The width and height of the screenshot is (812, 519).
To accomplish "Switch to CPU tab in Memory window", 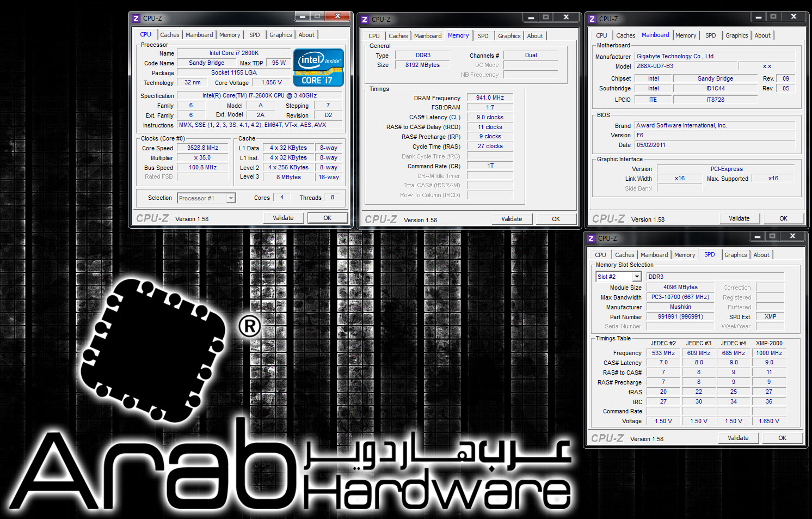I will pyautogui.click(x=374, y=36).
